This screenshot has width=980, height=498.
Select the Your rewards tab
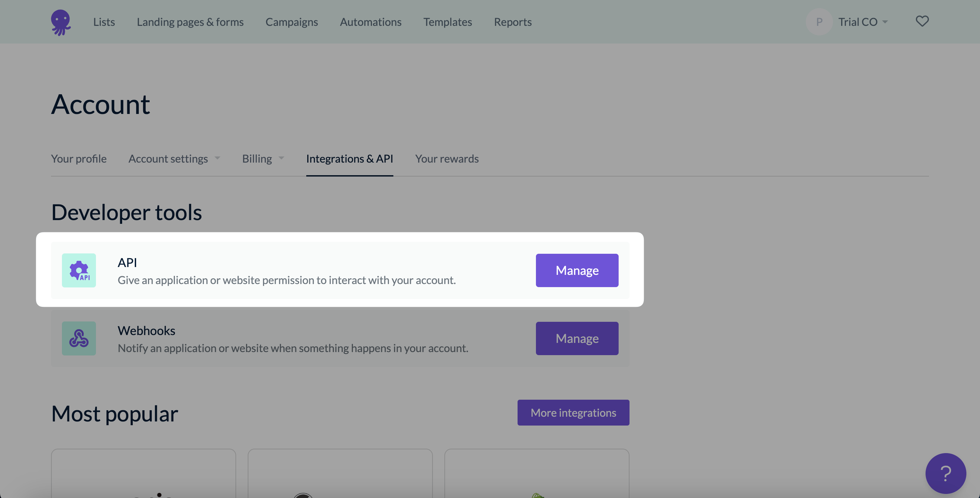[446, 159]
